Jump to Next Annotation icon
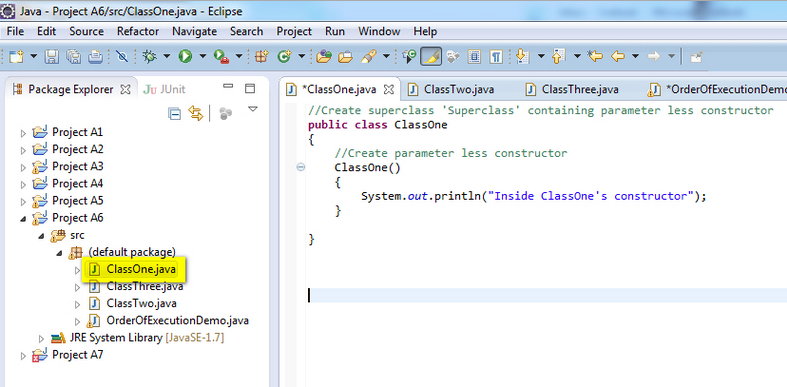 (523, 57)
